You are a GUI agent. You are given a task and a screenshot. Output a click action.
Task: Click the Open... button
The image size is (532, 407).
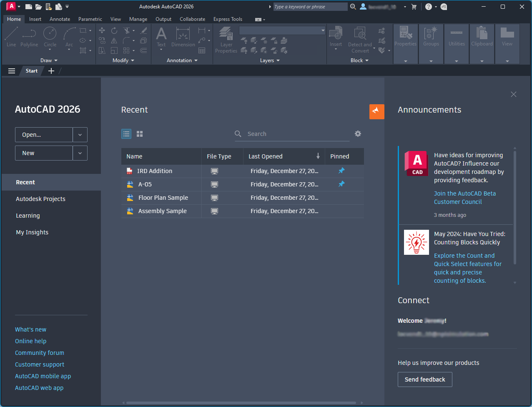click(x=44, y=135)
